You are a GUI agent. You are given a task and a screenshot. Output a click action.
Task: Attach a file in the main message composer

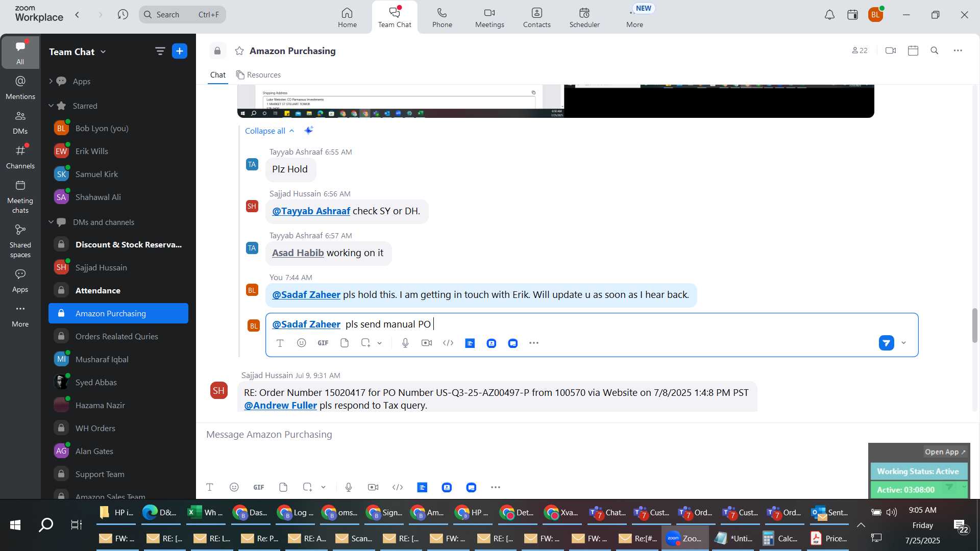pos(283,487)
